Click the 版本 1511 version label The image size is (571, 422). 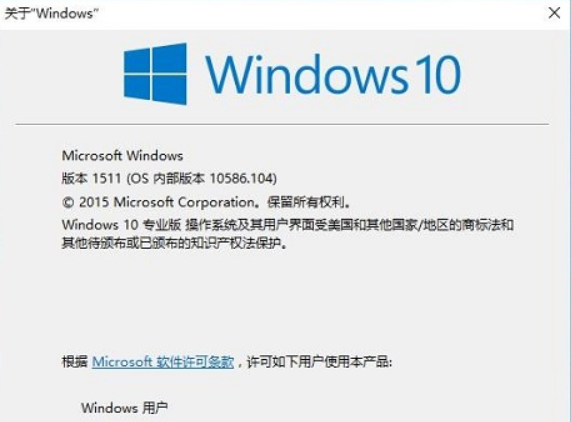pyautogui.click(x=91, y=178)
